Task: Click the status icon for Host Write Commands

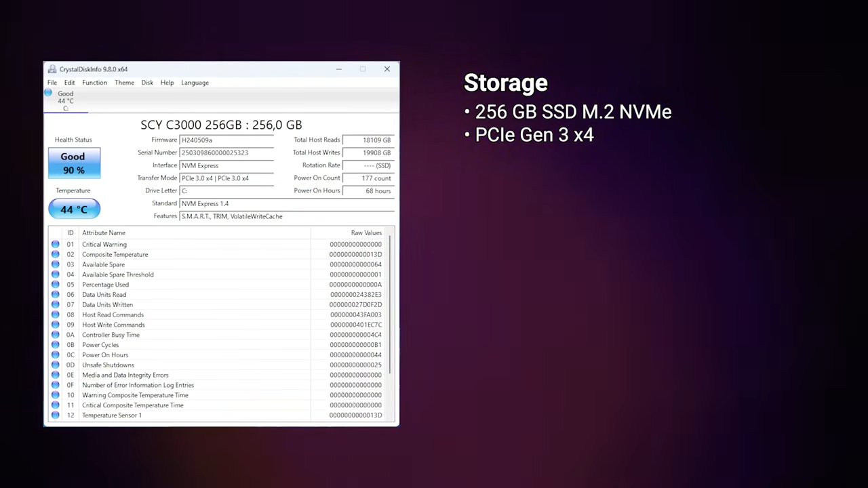Action: (x=56, y=325)
